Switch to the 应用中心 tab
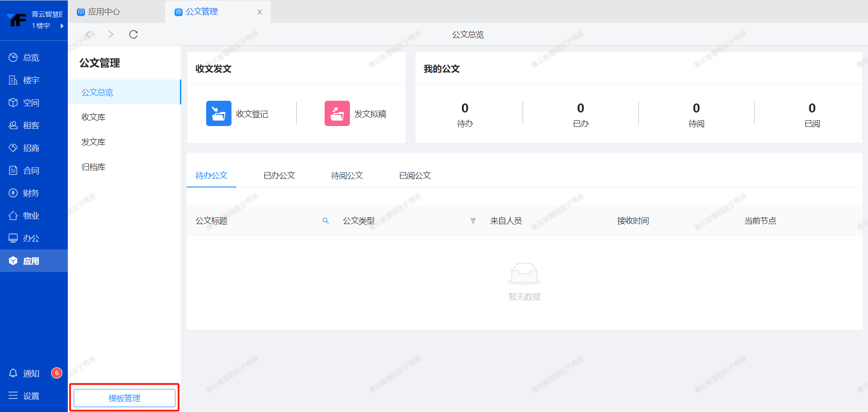The width and height of the screenshot is (868, 412). 104,12
